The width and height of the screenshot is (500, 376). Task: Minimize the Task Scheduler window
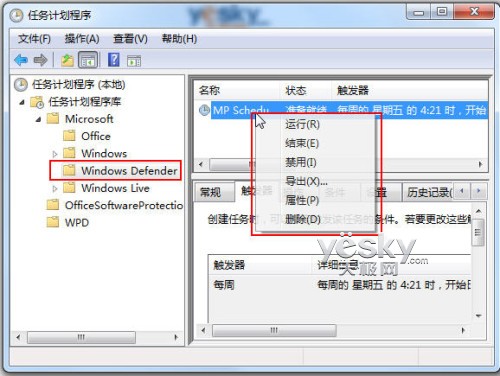[x=419, y=12]
